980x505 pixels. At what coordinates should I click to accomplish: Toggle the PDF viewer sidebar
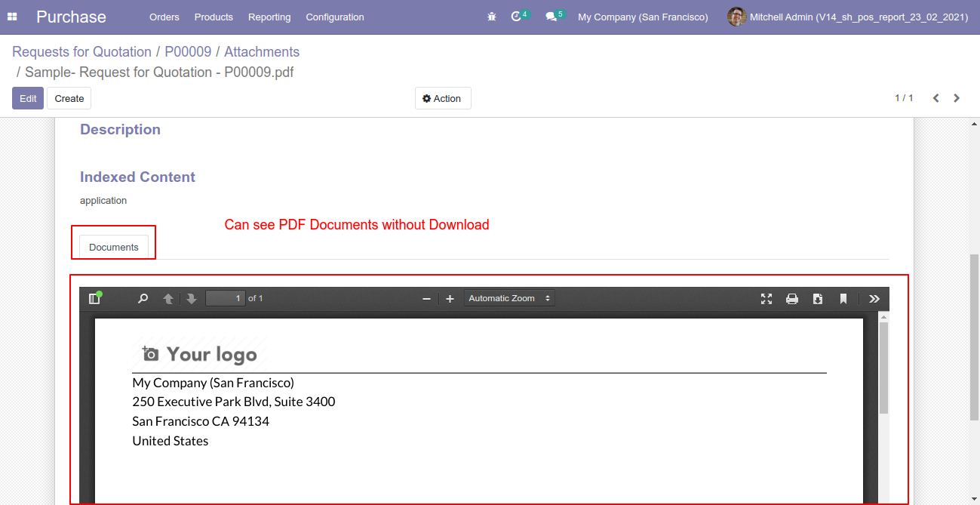[x=94, y=299]
